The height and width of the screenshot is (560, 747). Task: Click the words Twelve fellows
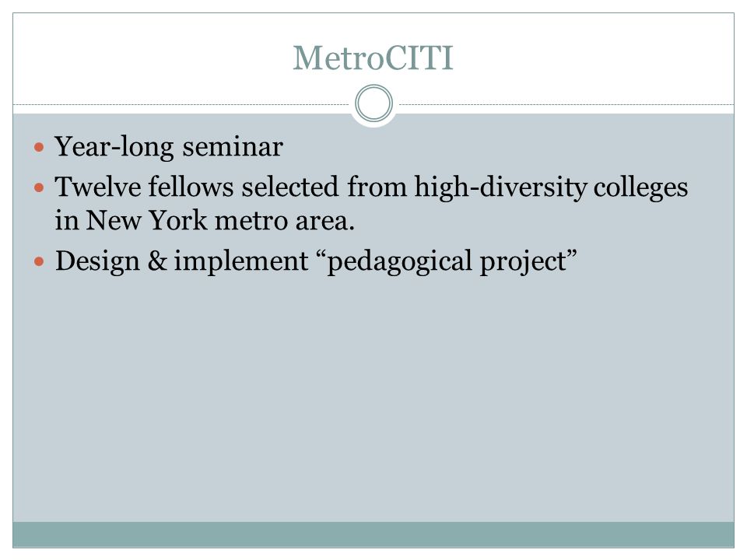[x=144, y=186]
